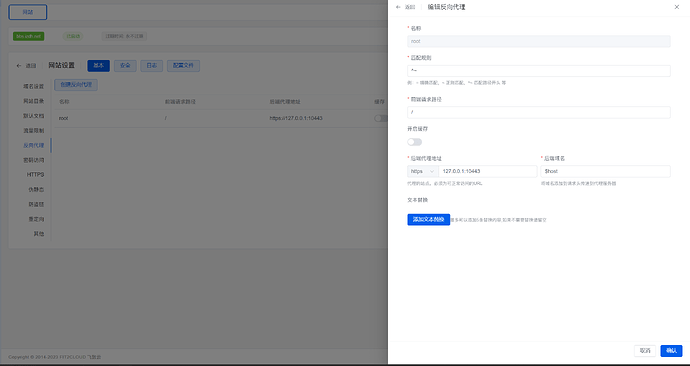Select 防盗链 in the settings sidebar
The height and width of the screenshot is (366, 690).
click(36, 205)
